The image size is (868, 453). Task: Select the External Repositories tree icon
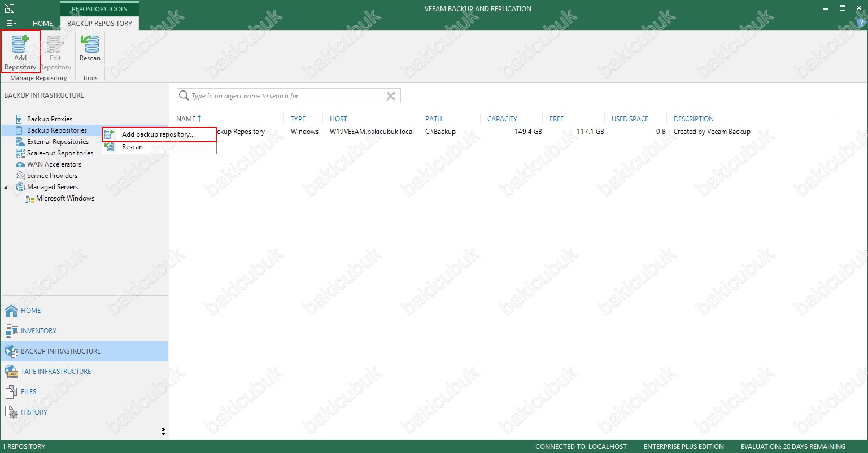(20, 142)
